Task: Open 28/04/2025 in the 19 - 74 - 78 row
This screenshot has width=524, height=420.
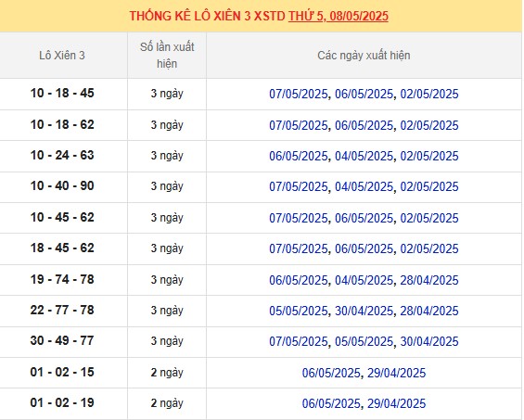Action: (429, 280)
